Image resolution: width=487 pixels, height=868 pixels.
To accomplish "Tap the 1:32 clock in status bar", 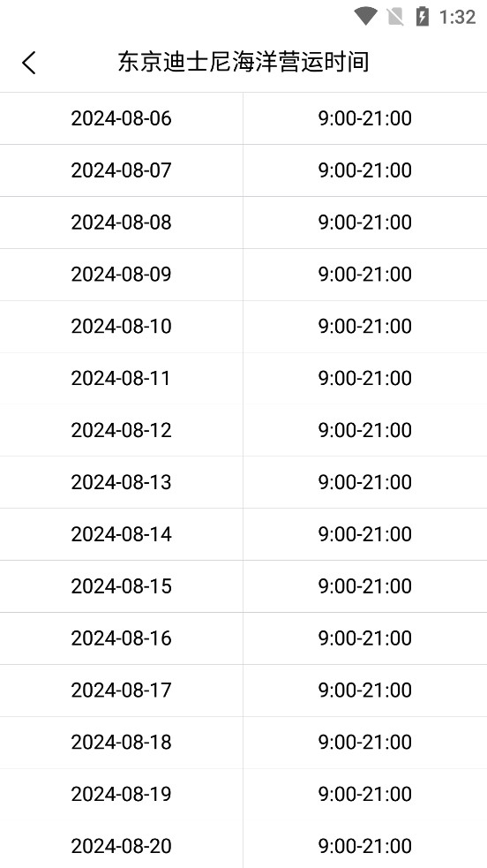I will pyautogui.click(x=457, y=17).
